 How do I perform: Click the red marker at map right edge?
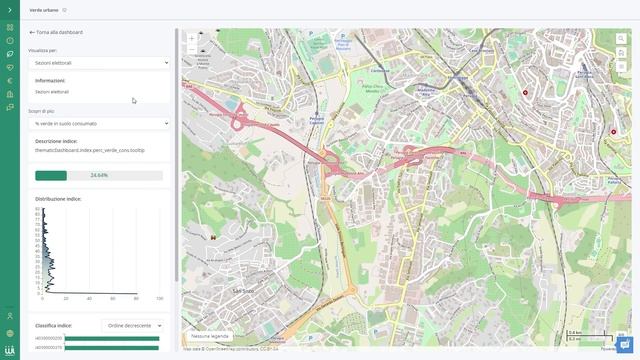(613, 132)
